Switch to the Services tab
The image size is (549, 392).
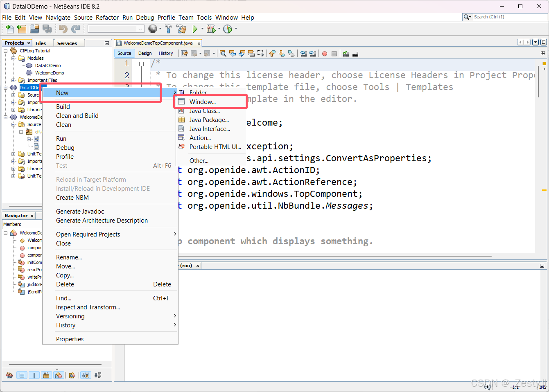coord(68,43)
